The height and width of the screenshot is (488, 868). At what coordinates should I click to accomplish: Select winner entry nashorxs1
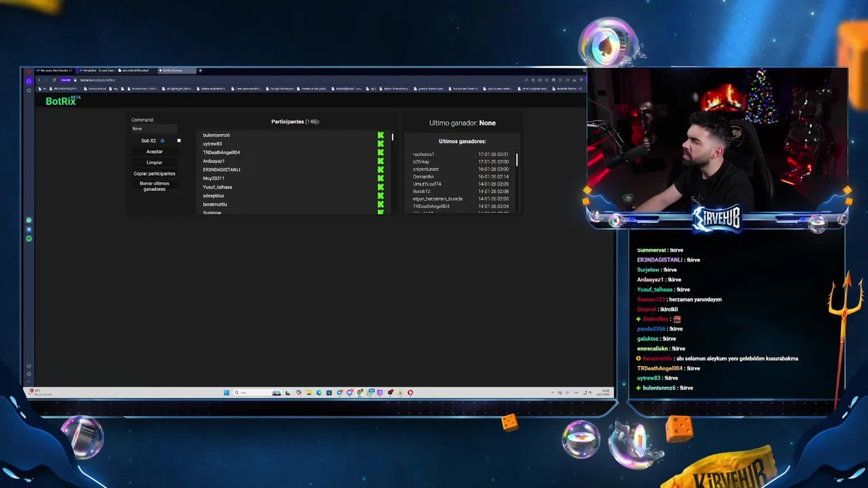pos(424,155)
